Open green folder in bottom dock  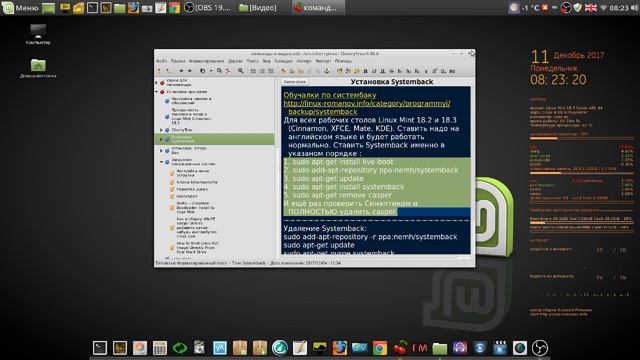[x=440, y=348]
